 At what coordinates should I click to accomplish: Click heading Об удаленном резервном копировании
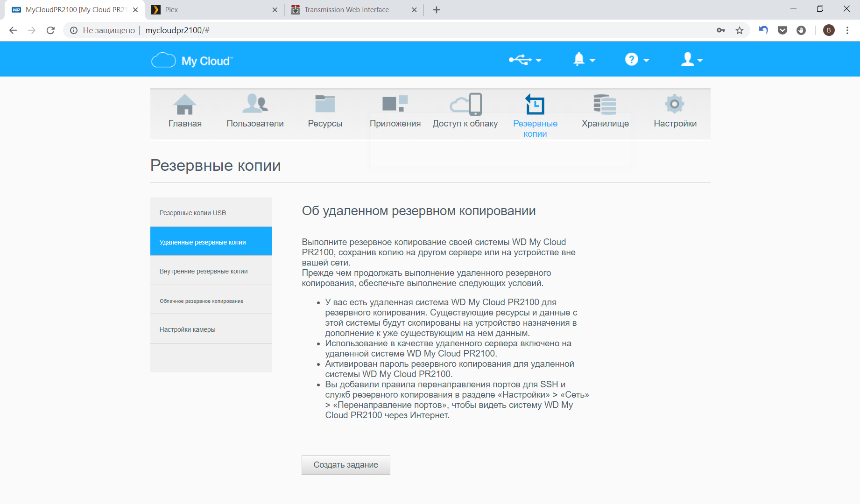click(x=419, y=211)
